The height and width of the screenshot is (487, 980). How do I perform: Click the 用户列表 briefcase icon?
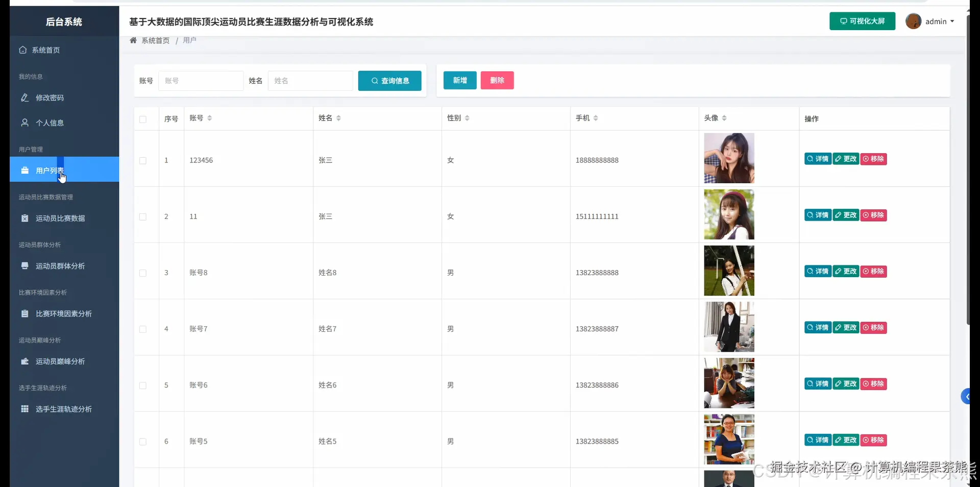coord(24,171)
